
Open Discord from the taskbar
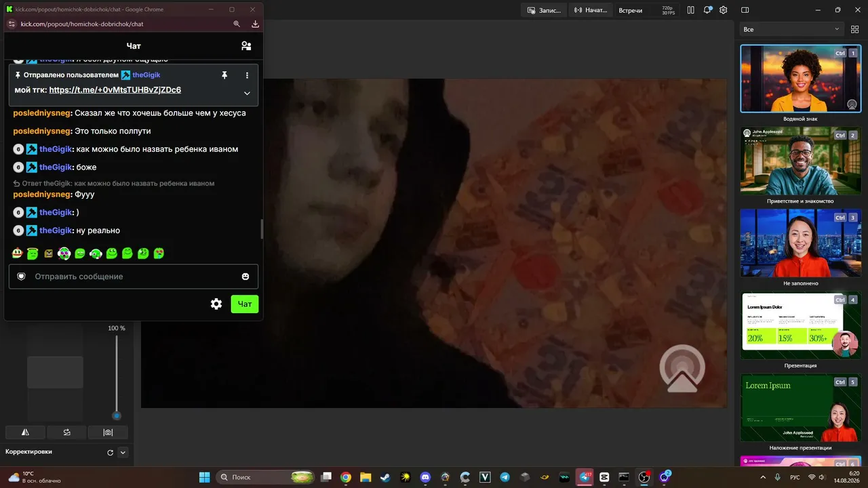tap(425, 477)
